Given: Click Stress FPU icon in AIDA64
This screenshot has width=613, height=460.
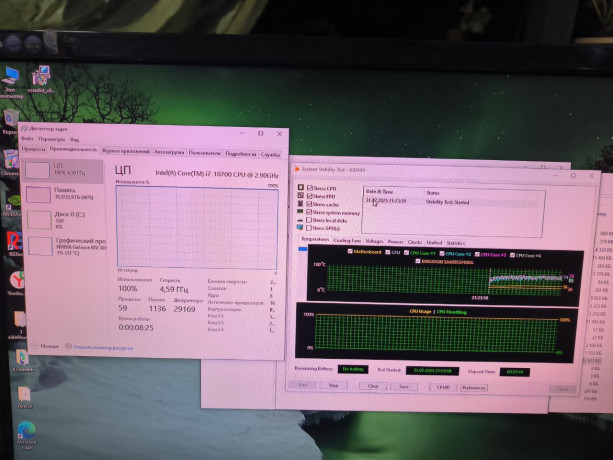Looking at the screenshot, I should coord(301,195).
